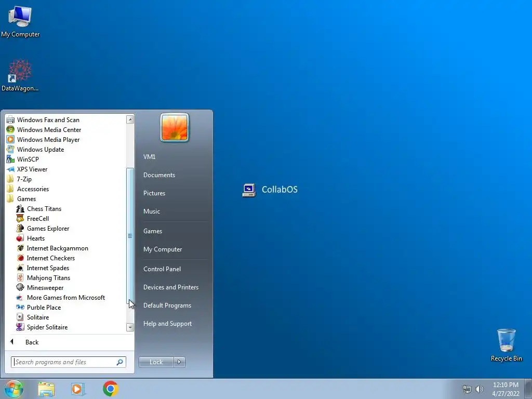Open File Explorer taskbar icon
Screen dimensions: 532x399
[x=46, y=389]
